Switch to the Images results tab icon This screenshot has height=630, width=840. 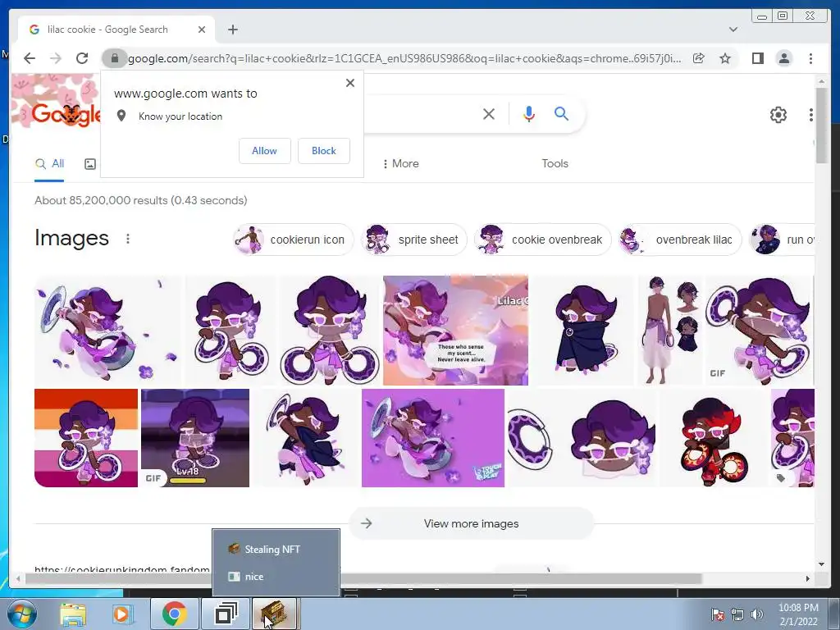click(90, 164)
